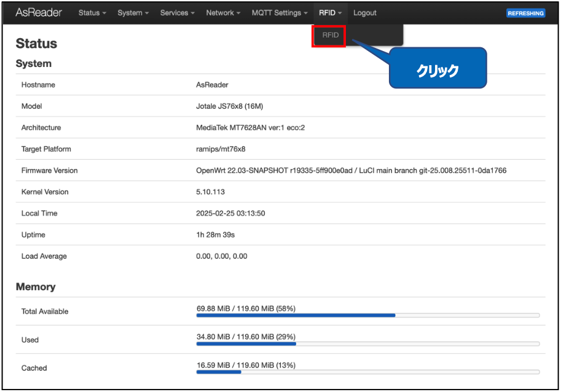Click the Cached memory progress bar
This screenshot has width=561, height=392.
point(367,372)
